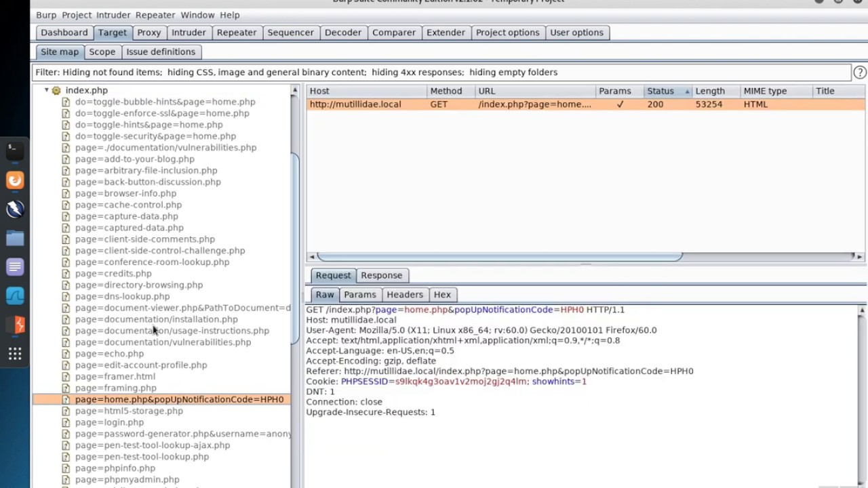Open the help question mark icon
Viewport: 868px width, 488px height.
tap(860, 73)
